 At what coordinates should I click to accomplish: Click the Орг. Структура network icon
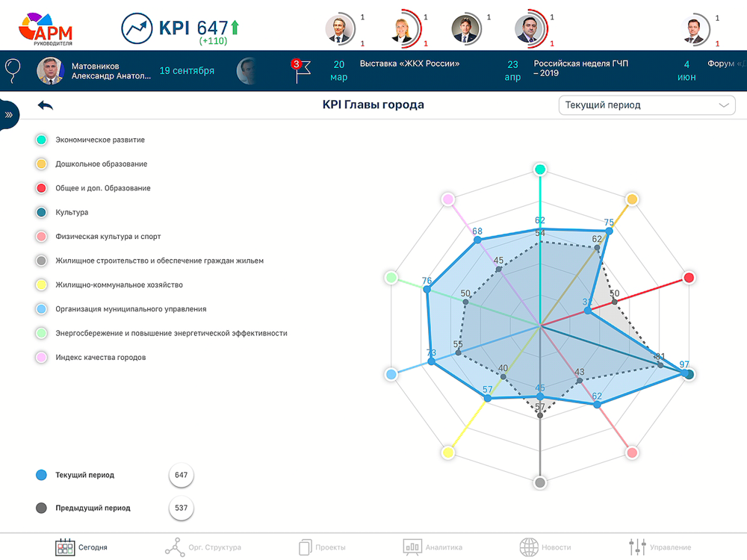click(x=175, y=547)
